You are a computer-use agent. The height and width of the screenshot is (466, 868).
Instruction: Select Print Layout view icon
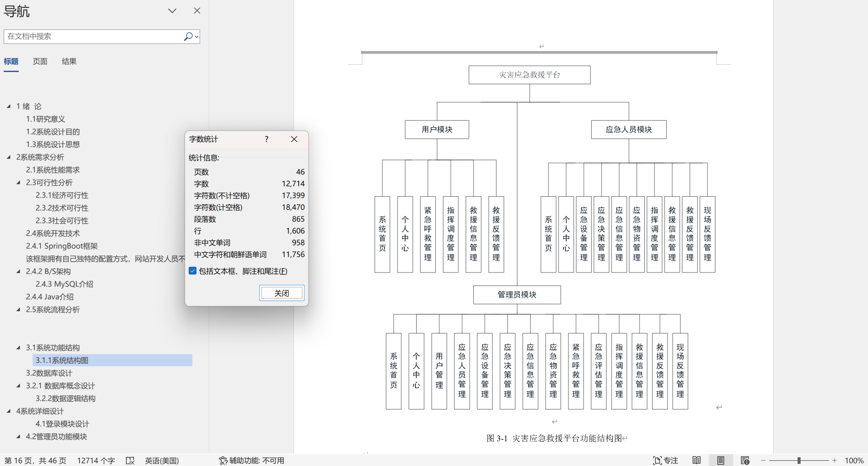[721, 460]
